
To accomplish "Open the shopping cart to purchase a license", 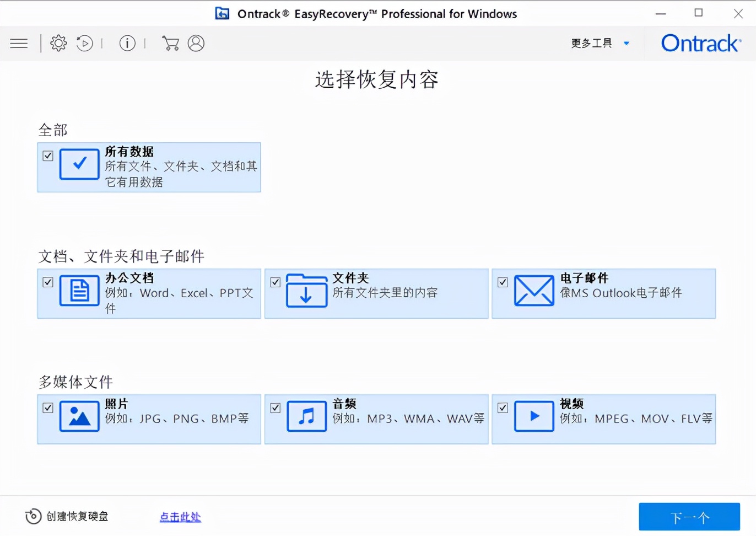I will [x=171, y=43].
